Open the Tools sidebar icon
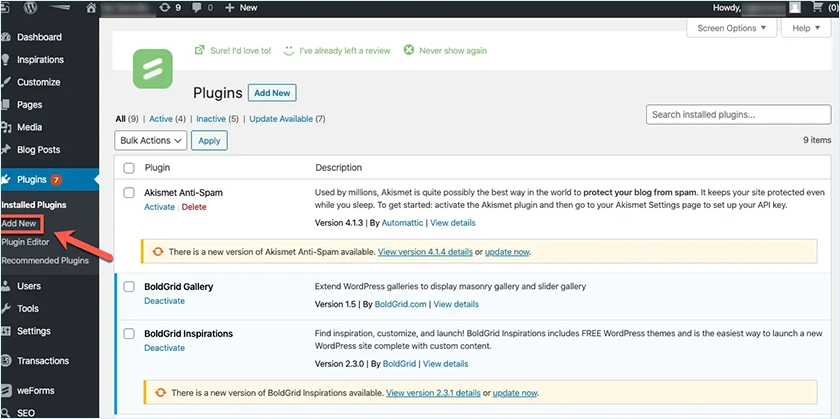Viewport: 840px width, 419px height. pyautogui.click(x=8, y=309)
